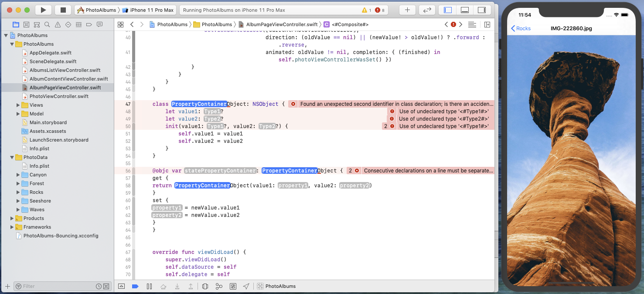
Task: Expand the Rocks folder
Action: pos(18,192)
